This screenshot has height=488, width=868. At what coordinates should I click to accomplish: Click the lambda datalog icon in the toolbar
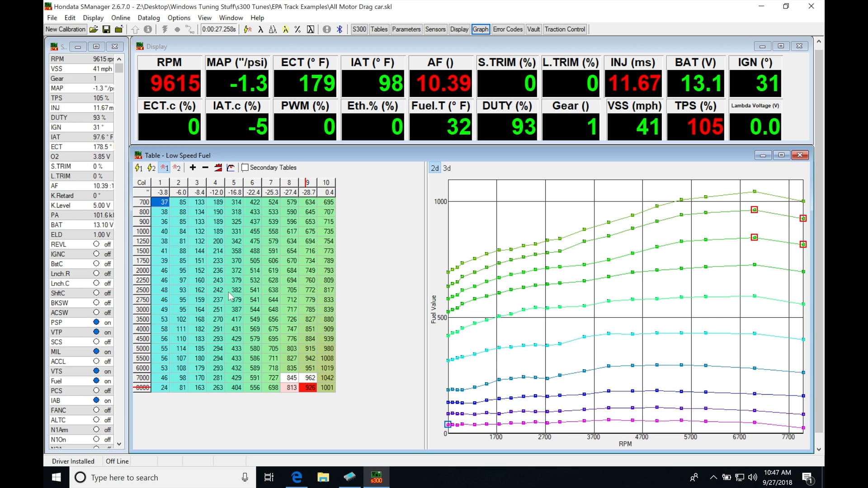tap(261, 29)
